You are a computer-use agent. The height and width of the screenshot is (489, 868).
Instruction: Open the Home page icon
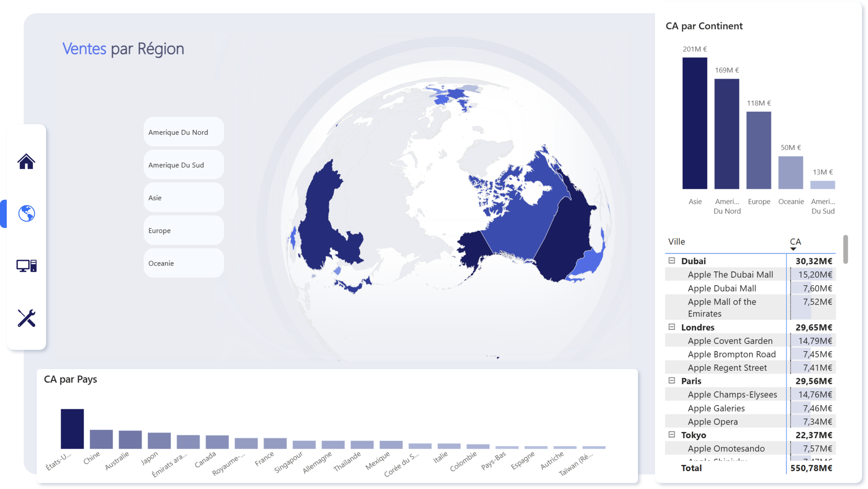[x=26, y=161]
